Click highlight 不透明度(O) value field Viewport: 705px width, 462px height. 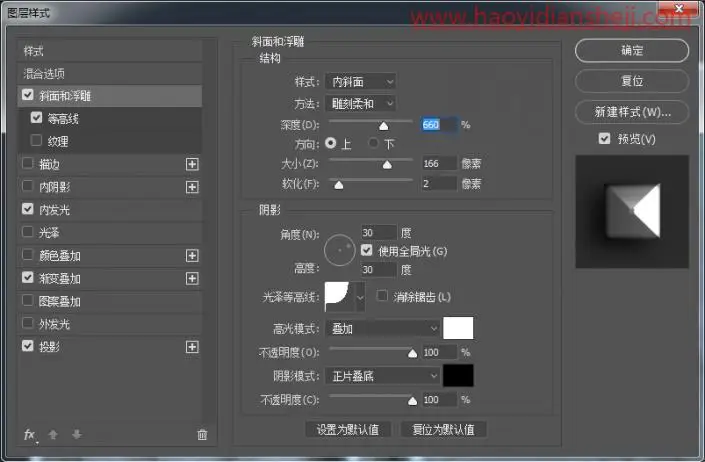(x=439, y=352)
